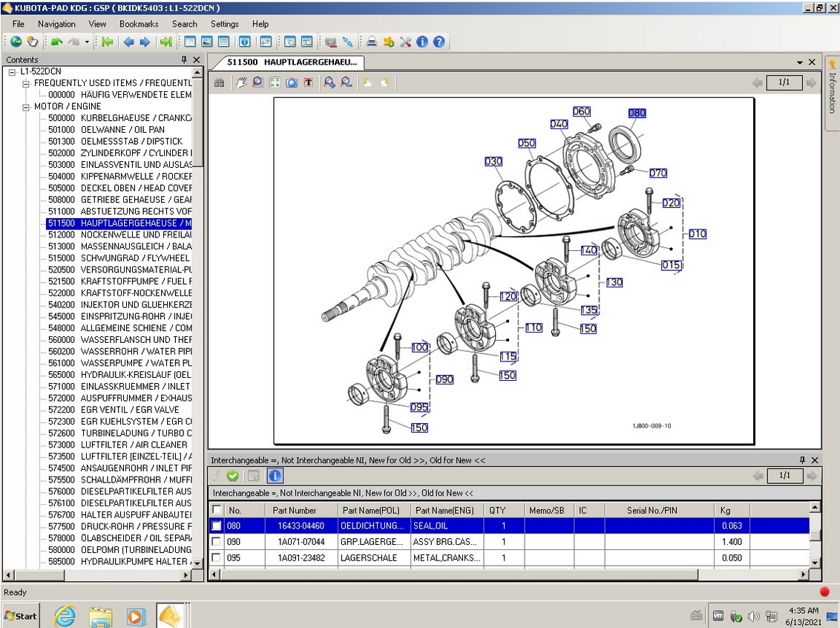Toggle the text label T icon above diagram

[308, 82]
